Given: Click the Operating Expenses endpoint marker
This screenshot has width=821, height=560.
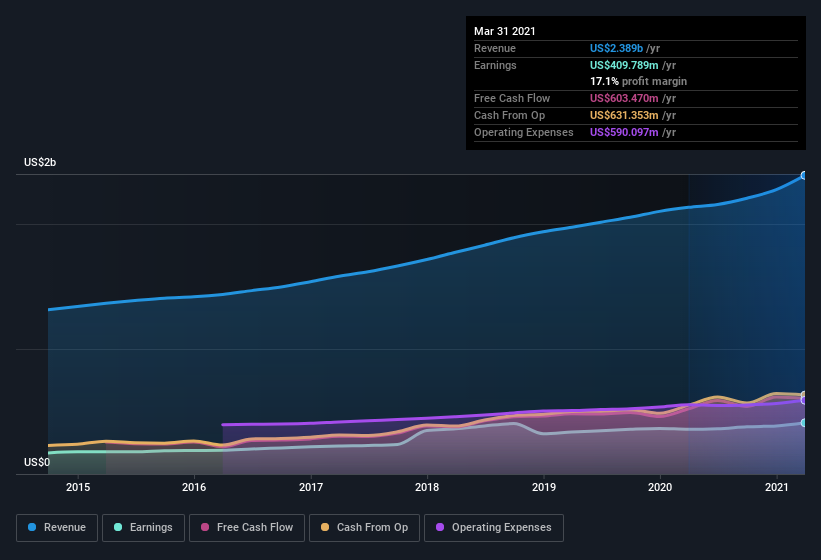Looking at the screenshot, I should (x=803, y=400).
